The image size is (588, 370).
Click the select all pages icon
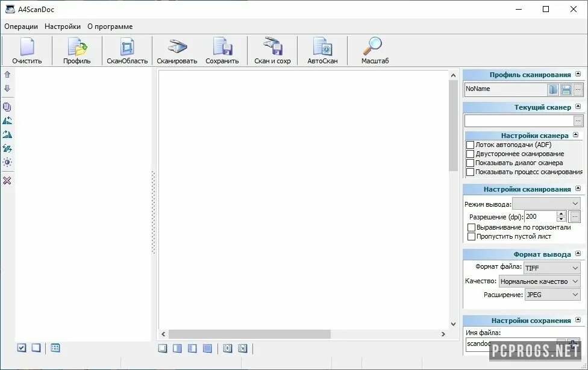tap(22, 348)
